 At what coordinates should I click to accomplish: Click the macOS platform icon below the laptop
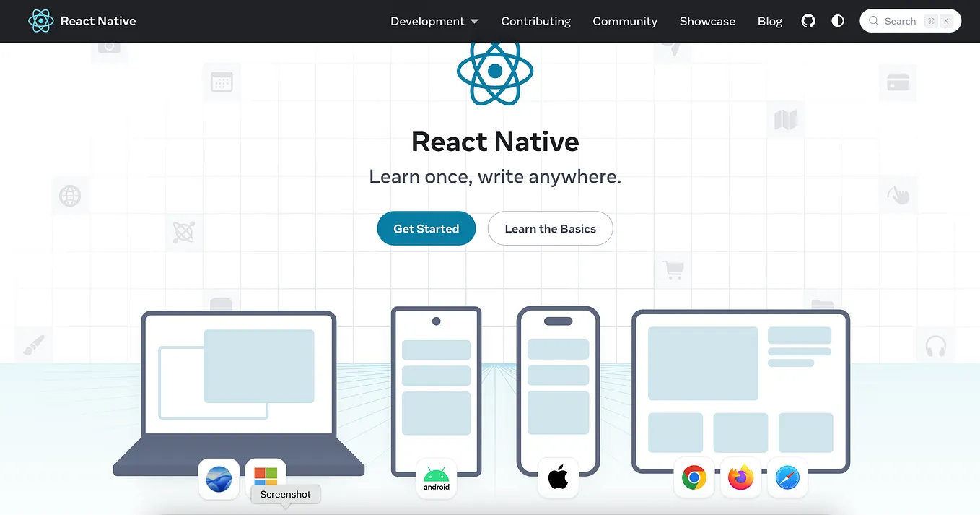tap(219, 477)
